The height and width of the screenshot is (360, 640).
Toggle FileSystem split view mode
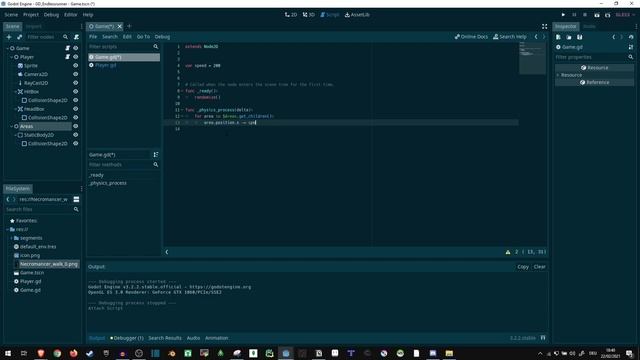click(x=76, y=199)
